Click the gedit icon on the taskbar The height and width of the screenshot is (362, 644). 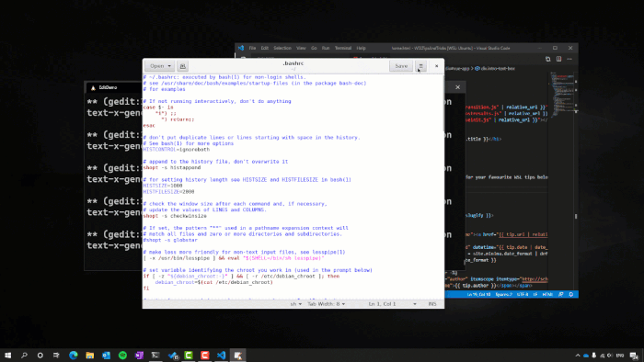point(237,355)
